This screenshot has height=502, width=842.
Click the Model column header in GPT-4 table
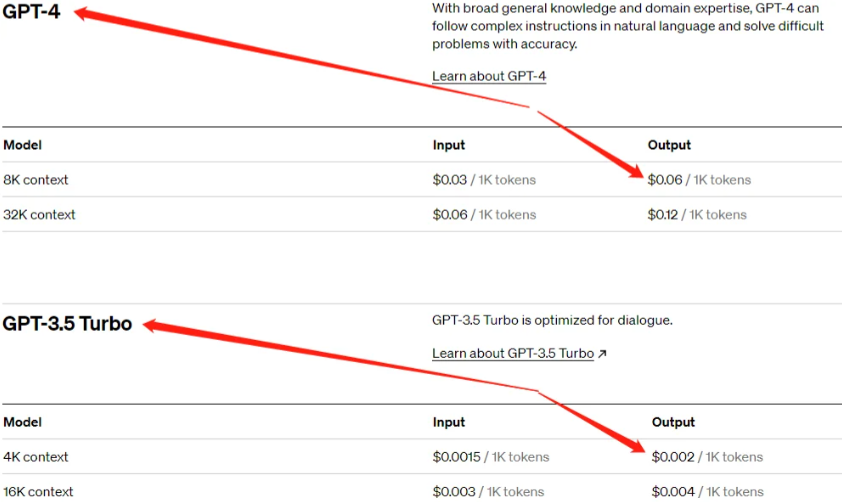click(23, 145)
